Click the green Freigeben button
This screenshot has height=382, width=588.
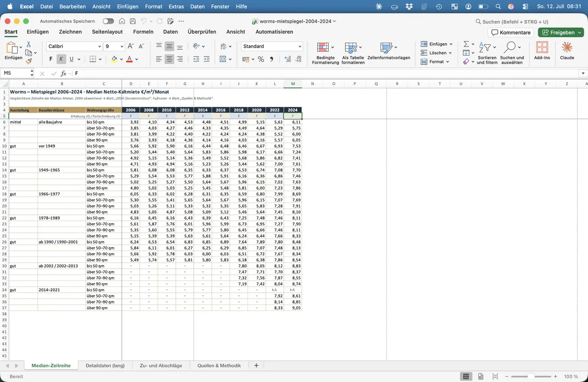click(561, 33)
